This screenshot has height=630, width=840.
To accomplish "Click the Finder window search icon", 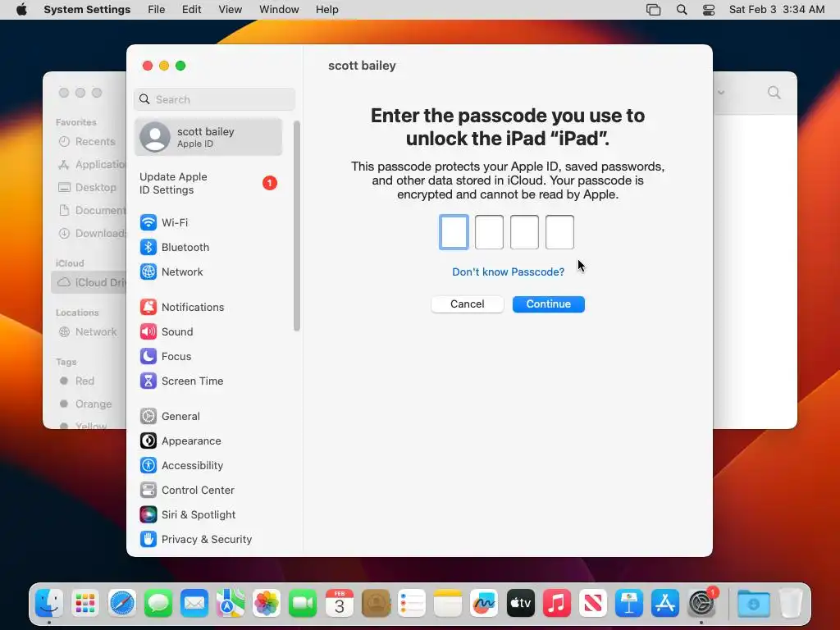I will [x=774, y=93].
